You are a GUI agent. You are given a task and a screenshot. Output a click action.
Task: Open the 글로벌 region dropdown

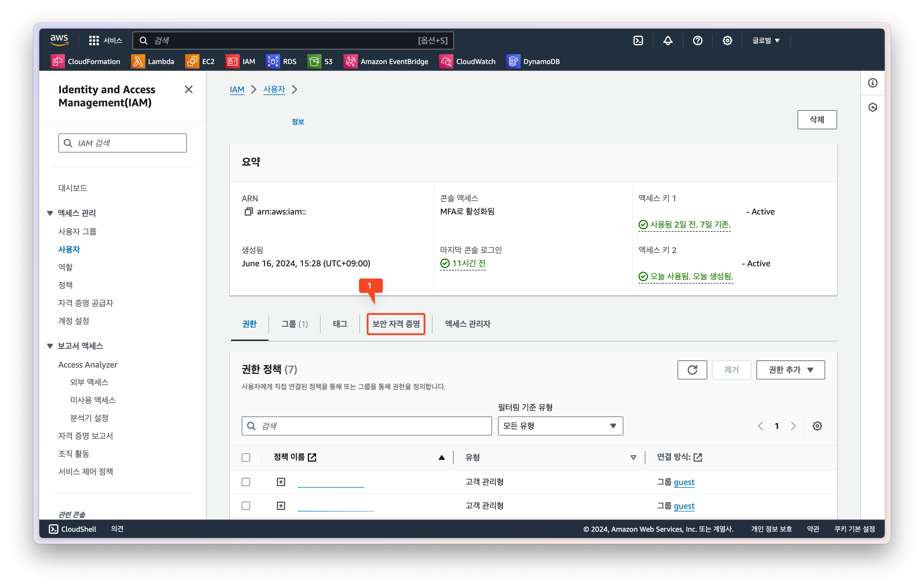[x=766, y=40]
